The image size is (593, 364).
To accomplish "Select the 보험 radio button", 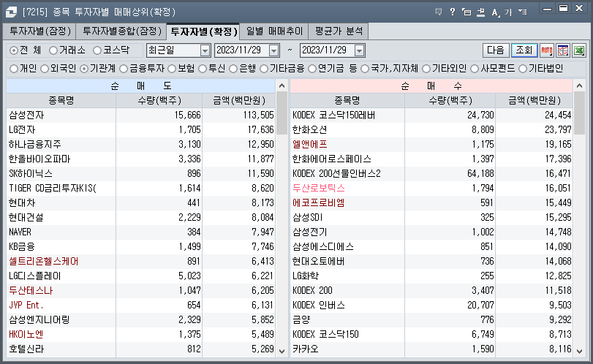I will pos(172,69).
